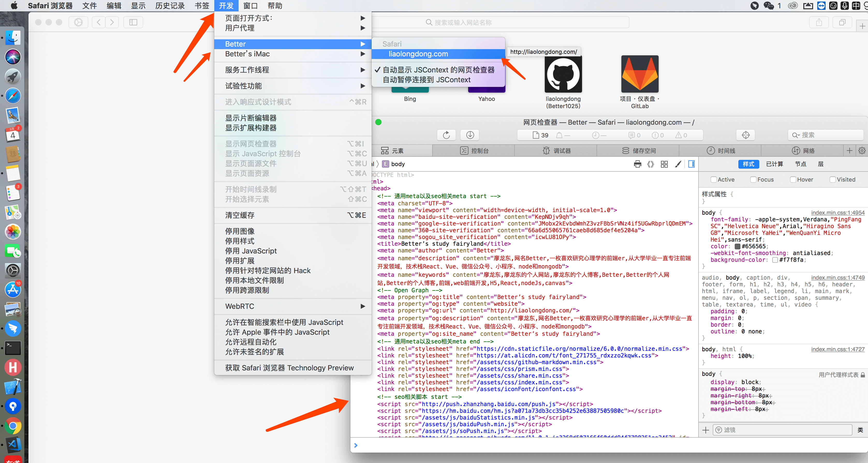Toggle shadow DOM braces icon

651,164
